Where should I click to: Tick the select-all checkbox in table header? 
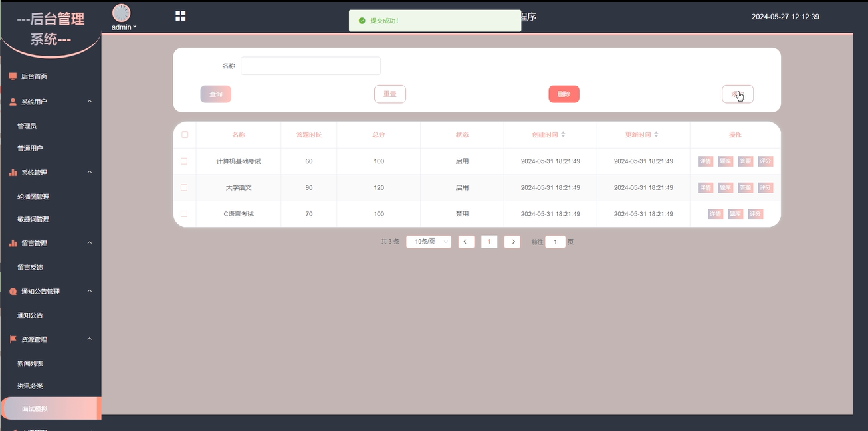pos(185,135)
